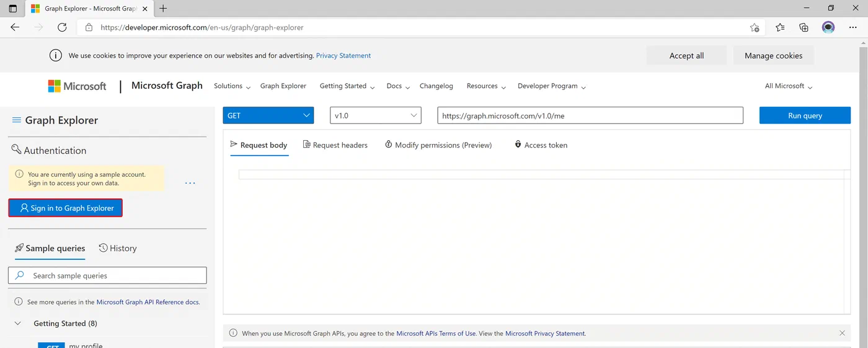The height and width of the screenshot is (348, 868).
Task: Click the Authentication heading text
Action: (x=55, y=150)
